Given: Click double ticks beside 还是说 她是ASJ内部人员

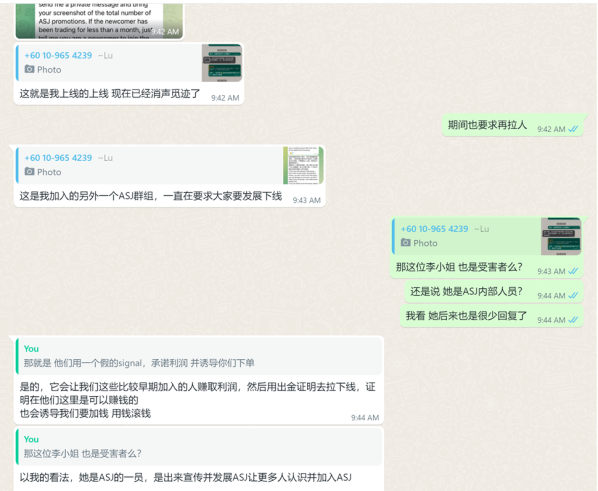Looking at the screenshot, I should [x=573, y=296].
